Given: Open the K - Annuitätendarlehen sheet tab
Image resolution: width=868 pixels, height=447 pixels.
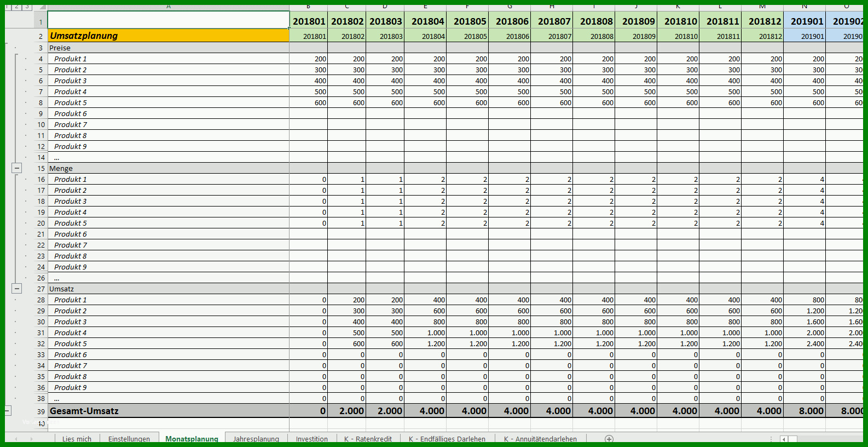Looking at the screenshot, I should pos(540,439).
